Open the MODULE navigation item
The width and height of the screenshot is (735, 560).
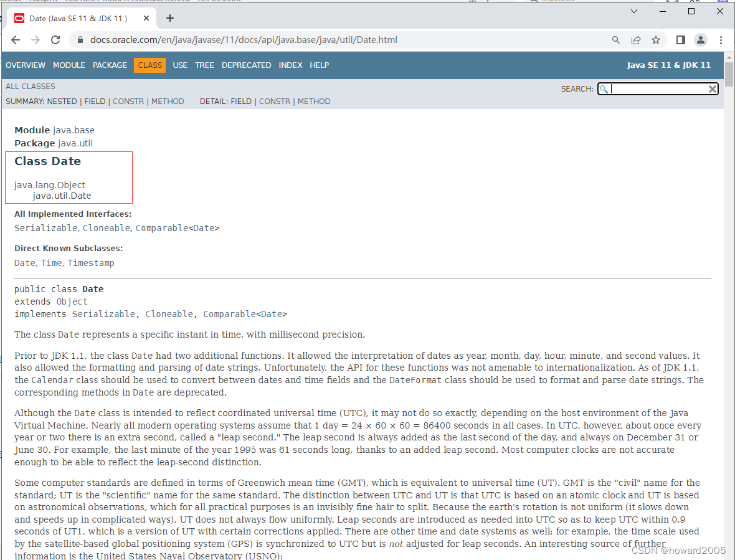69,65
